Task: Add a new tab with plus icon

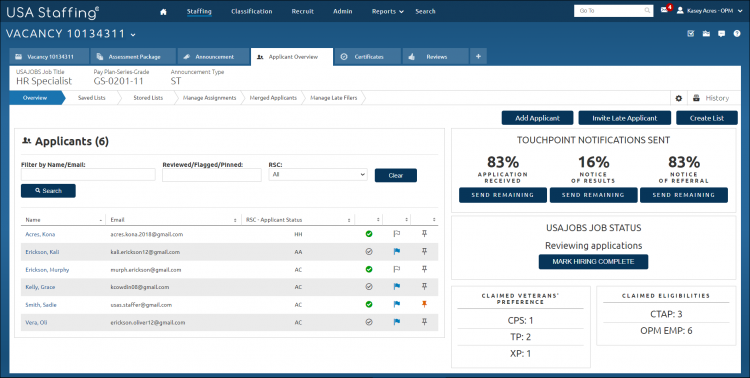Action: click(x=478, y=56)
